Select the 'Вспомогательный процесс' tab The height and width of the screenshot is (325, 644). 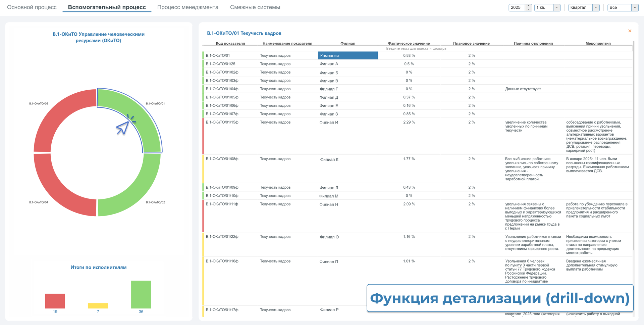tap(107, 7)
